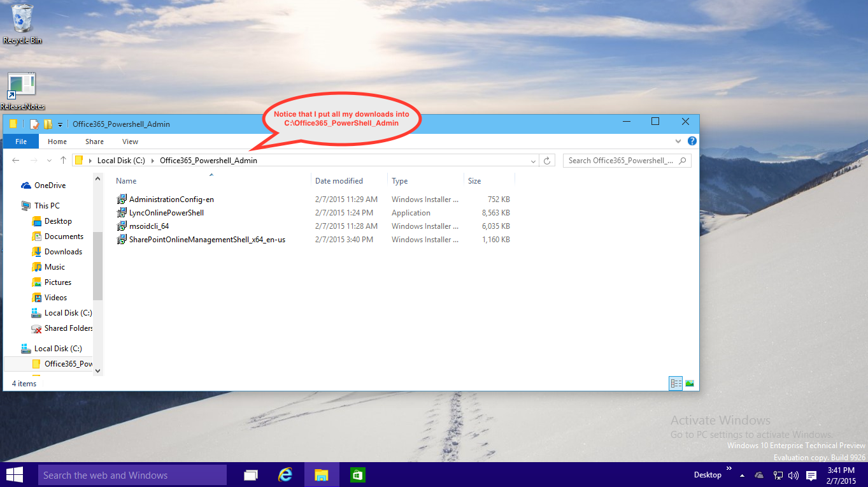Open the File tab
The height and width of the screenshot is (487, 868).
[x=21, y=142]
